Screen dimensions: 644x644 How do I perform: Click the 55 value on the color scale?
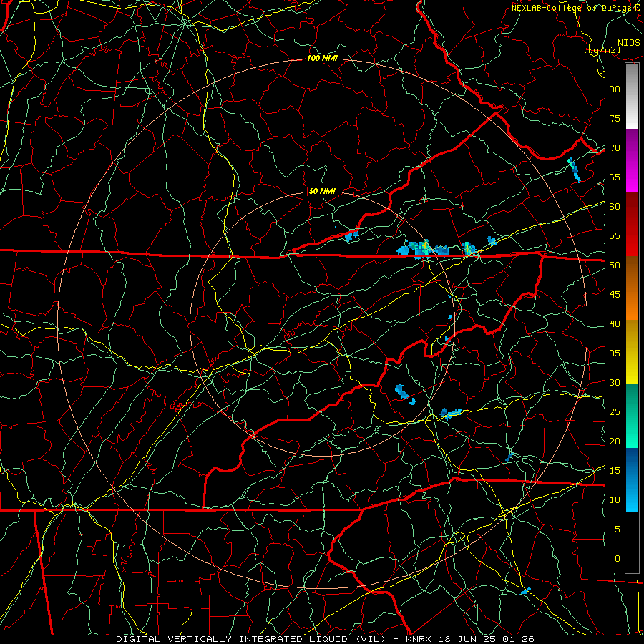point(615,235)
